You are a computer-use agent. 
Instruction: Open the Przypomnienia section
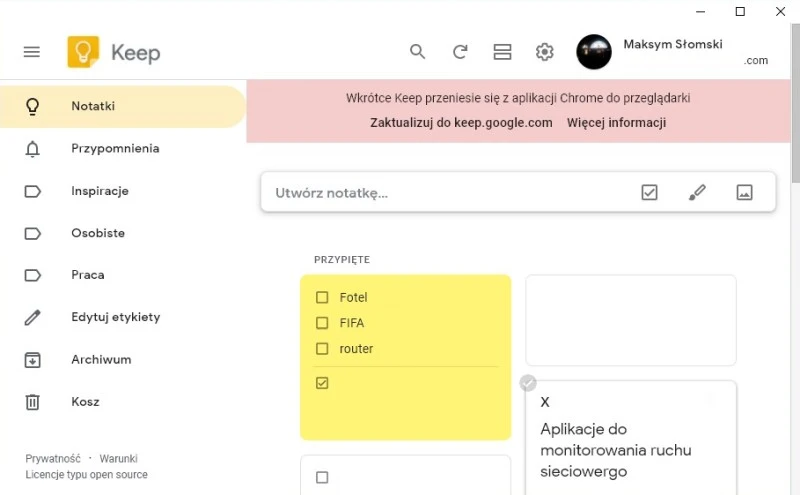[122, 148]
